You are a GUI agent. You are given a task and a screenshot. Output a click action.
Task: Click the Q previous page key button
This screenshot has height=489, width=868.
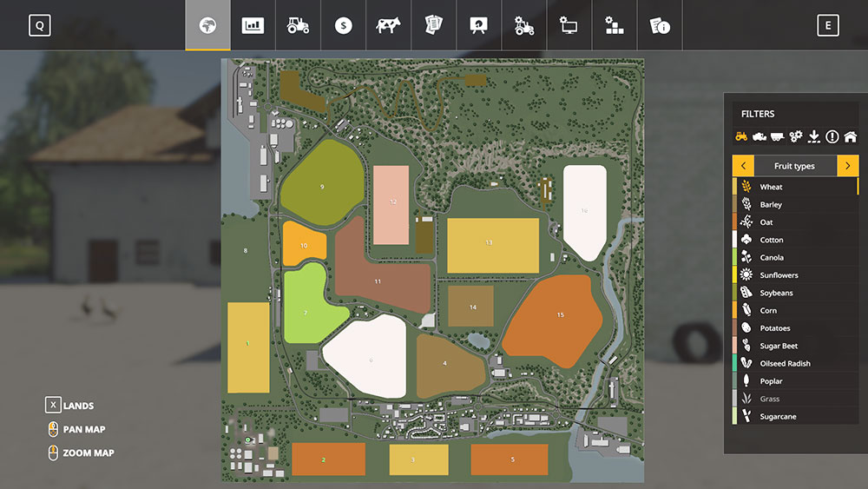40,25
